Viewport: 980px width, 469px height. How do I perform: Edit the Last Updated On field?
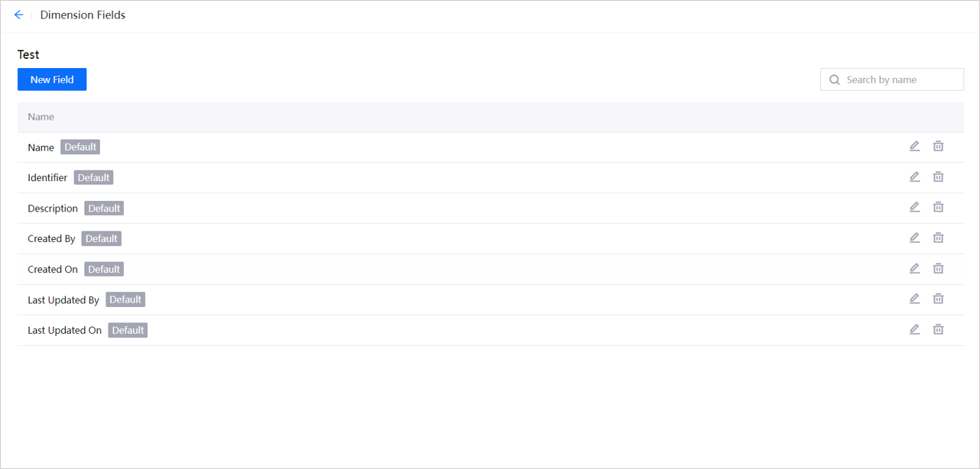click(x=914, y=329)
